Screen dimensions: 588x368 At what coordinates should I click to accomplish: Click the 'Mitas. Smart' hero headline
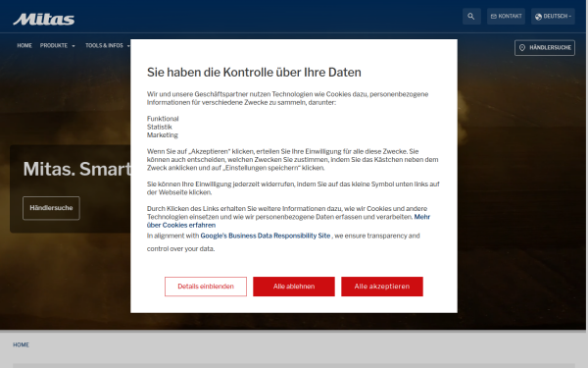click(76, 169)
